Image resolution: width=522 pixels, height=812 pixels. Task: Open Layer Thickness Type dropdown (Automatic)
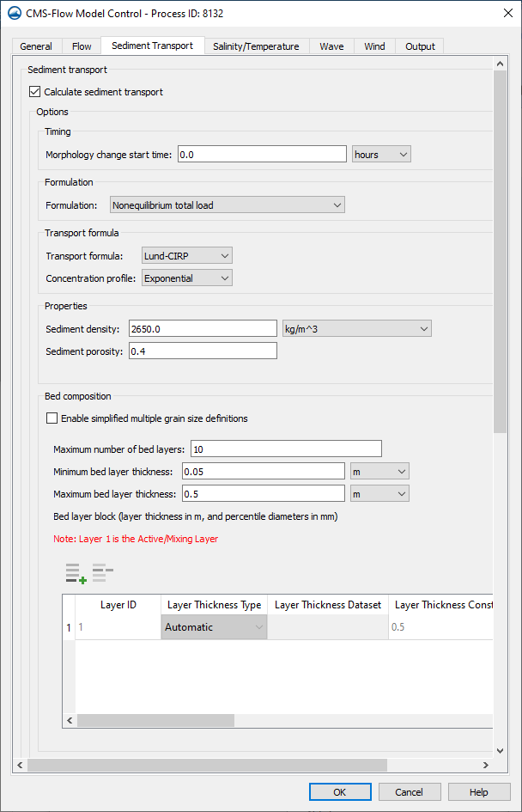[214, 627]
